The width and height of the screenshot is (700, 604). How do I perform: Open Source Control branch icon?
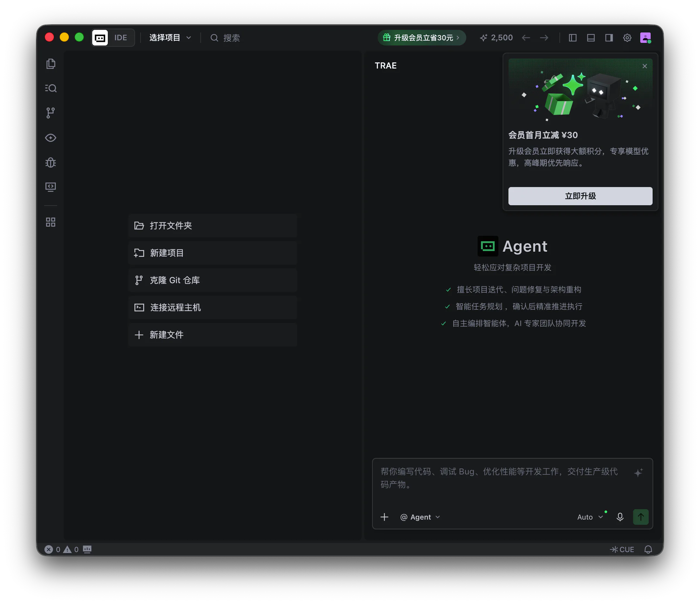[x=51, y=113]
